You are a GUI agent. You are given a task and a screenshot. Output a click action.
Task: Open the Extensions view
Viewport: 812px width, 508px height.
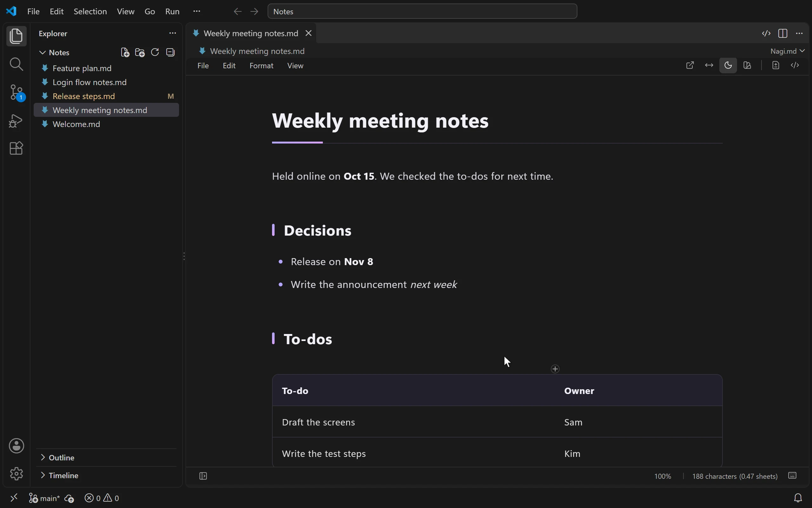point(16,148)
